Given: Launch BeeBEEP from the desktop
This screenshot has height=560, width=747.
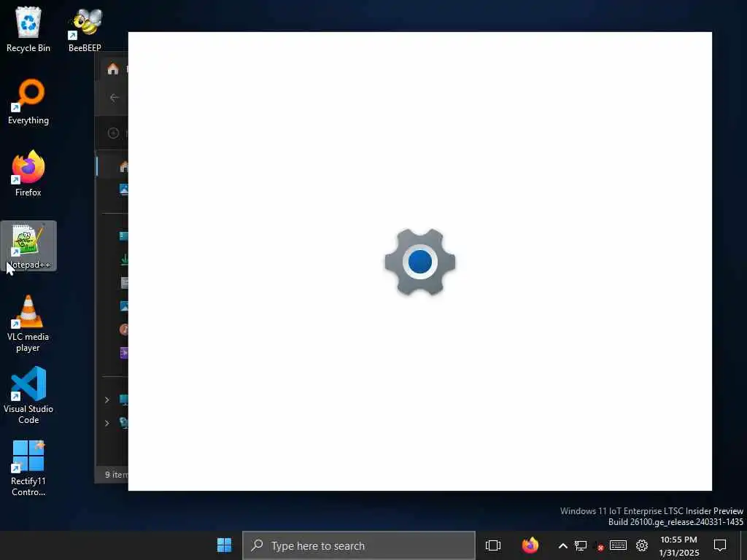Looking at the screenshot, I should (85, 29).
